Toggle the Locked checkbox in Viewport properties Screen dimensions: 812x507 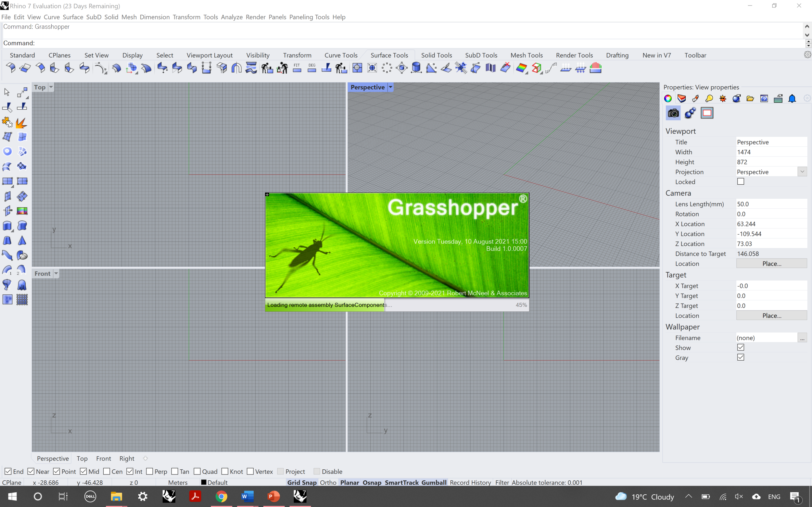[741, 181]
